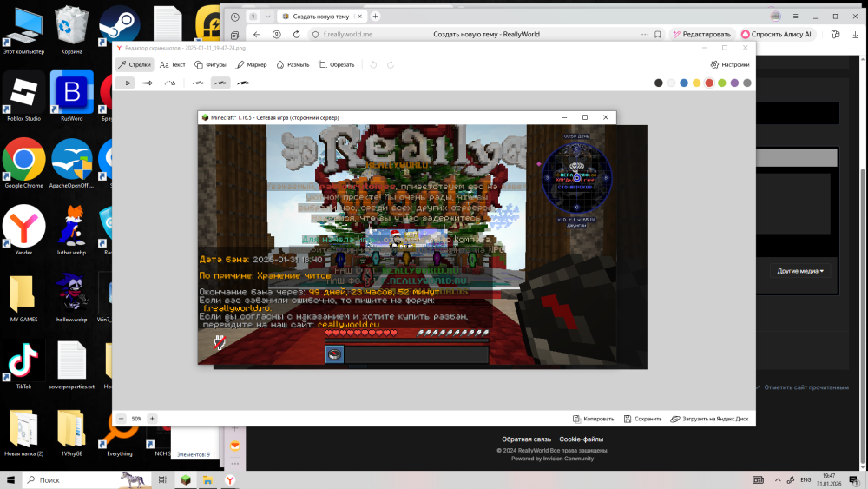Image resolution: width=868 pixels, height=489 pixels.
Task: Open the MY GAMES folder
Action: (x=23, y=297)
